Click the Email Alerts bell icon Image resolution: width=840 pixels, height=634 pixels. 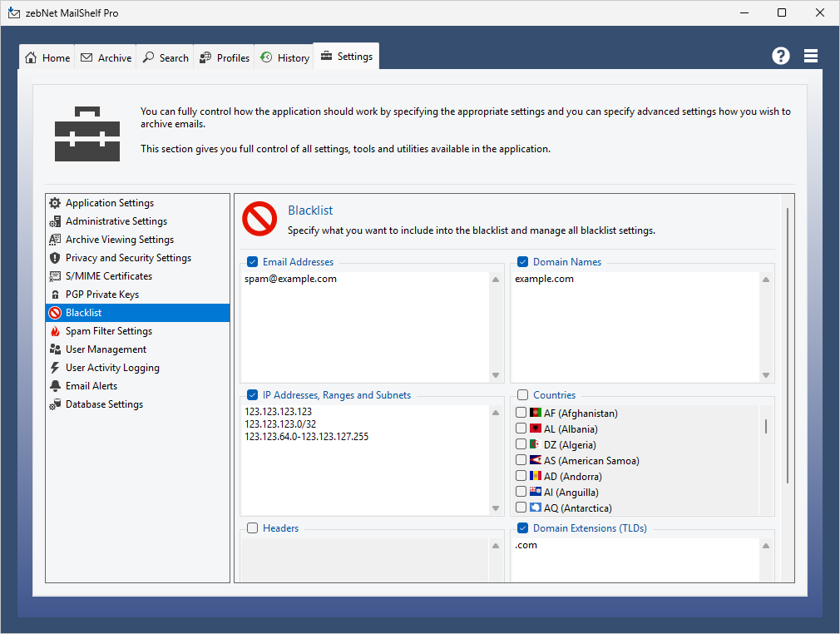tap(56, 386)
